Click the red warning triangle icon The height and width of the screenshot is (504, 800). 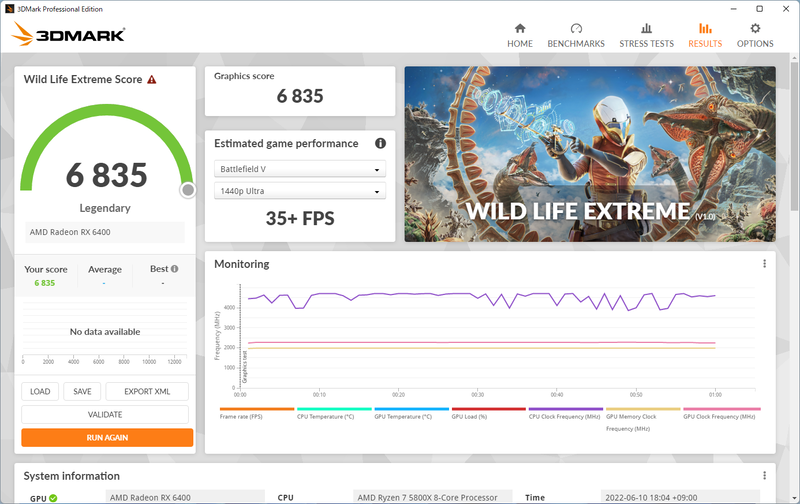(152, 80)
